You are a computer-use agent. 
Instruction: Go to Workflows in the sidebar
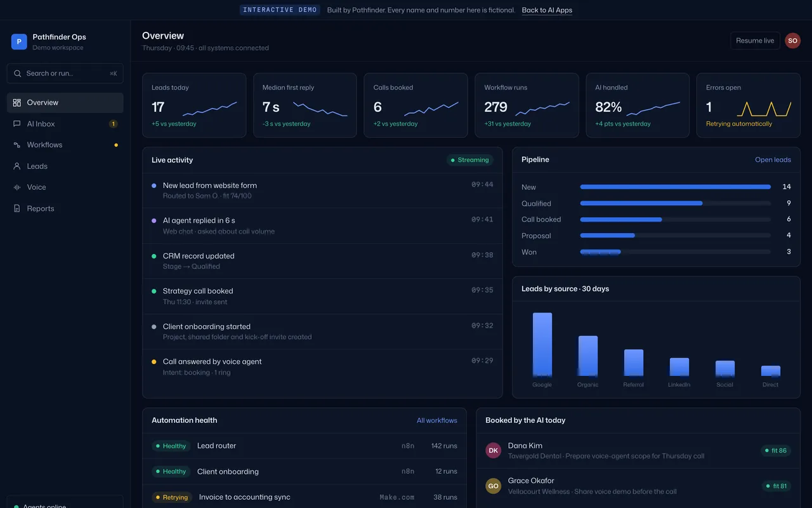coord(65,145)
